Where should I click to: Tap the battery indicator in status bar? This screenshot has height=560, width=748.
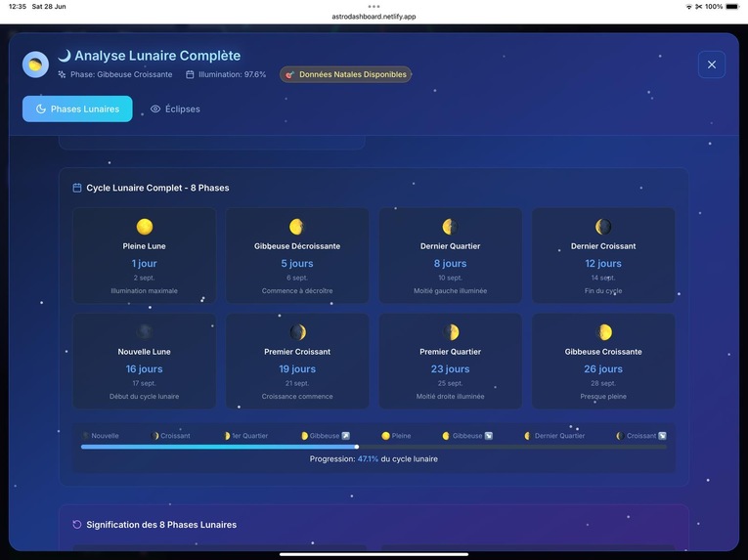731,7
